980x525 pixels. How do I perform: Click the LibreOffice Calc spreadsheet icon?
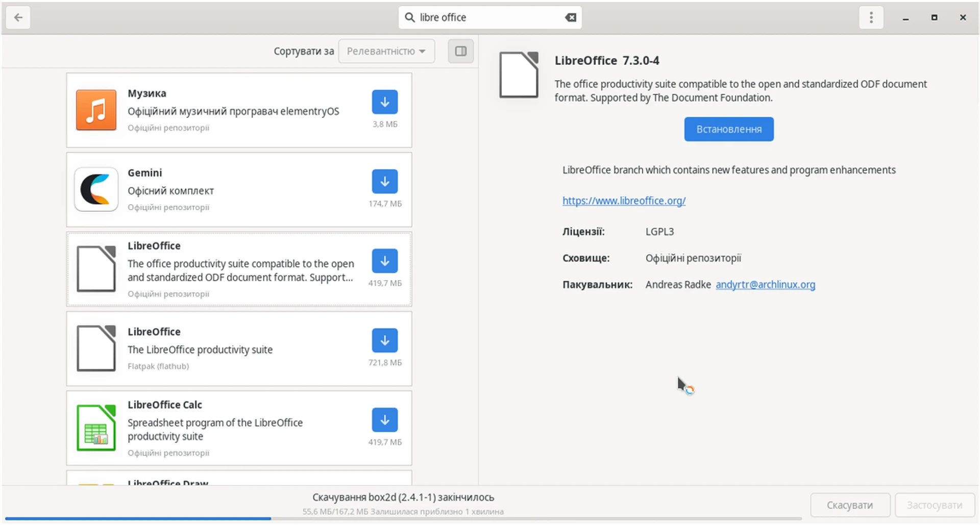pos(96,428)
